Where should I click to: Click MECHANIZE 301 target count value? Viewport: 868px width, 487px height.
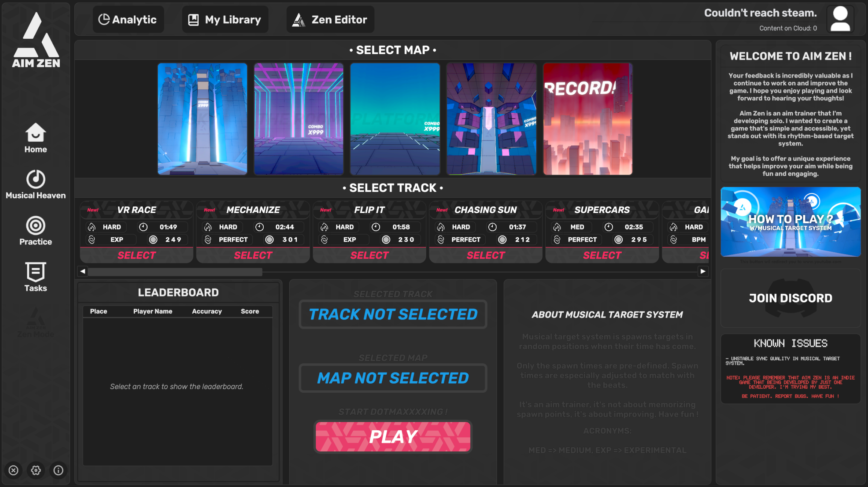pyautogui.click(x=290, y=240)
